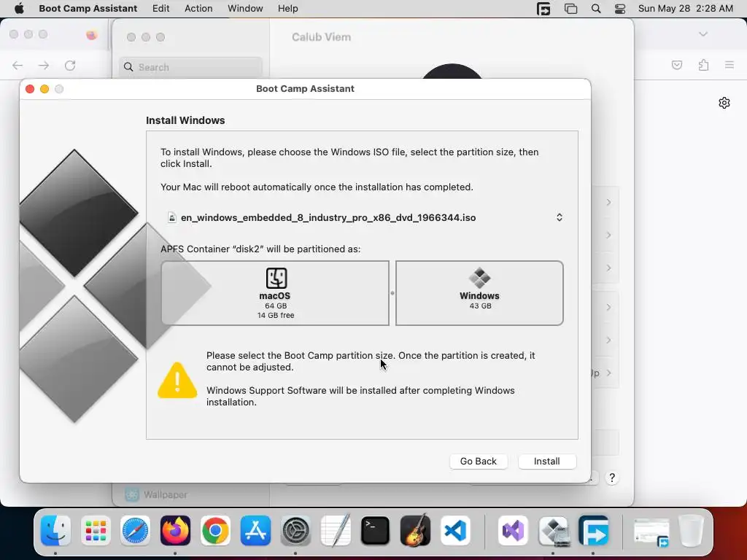Open the Apple menu
The image size is (747, 560).
point(19,9)
